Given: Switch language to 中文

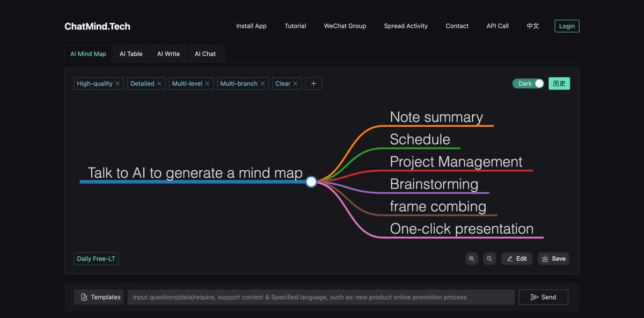Looking at the screenshot, I should pos(533,26).
